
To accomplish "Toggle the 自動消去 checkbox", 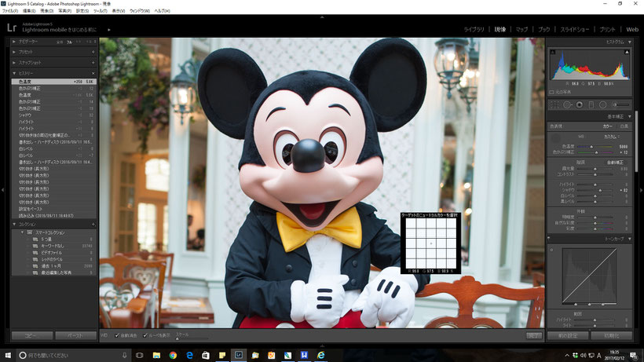I will [x=117, y=335].
